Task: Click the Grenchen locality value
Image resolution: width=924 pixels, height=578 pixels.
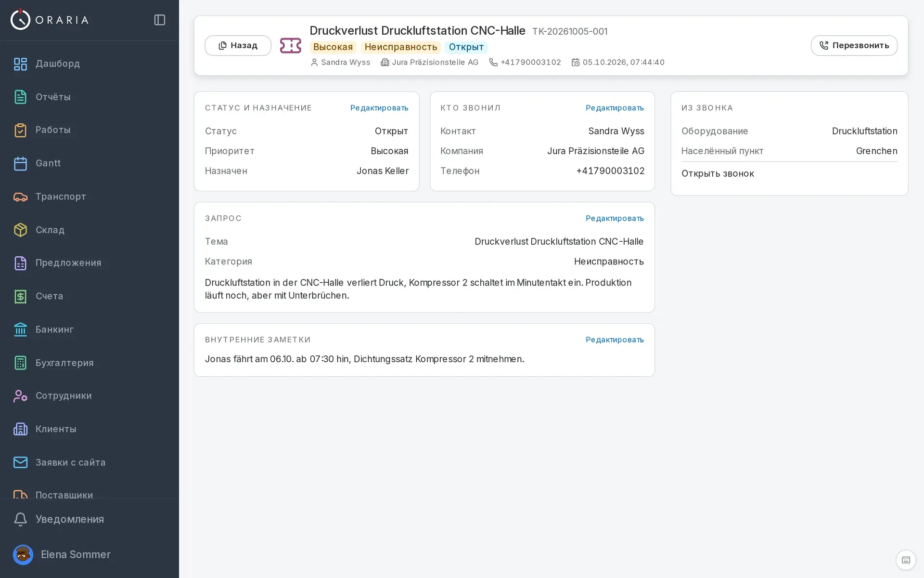Action: click(876, 151)
